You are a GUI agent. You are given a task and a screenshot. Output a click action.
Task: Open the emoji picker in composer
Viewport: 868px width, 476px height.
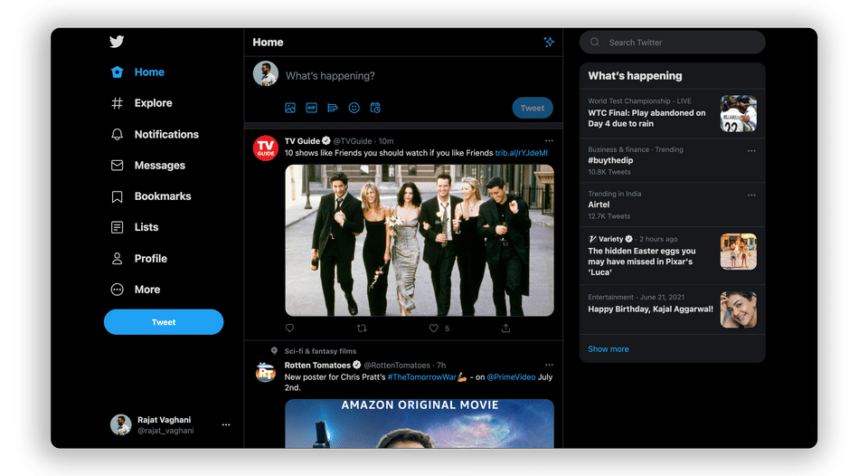[x=354, y=108]
